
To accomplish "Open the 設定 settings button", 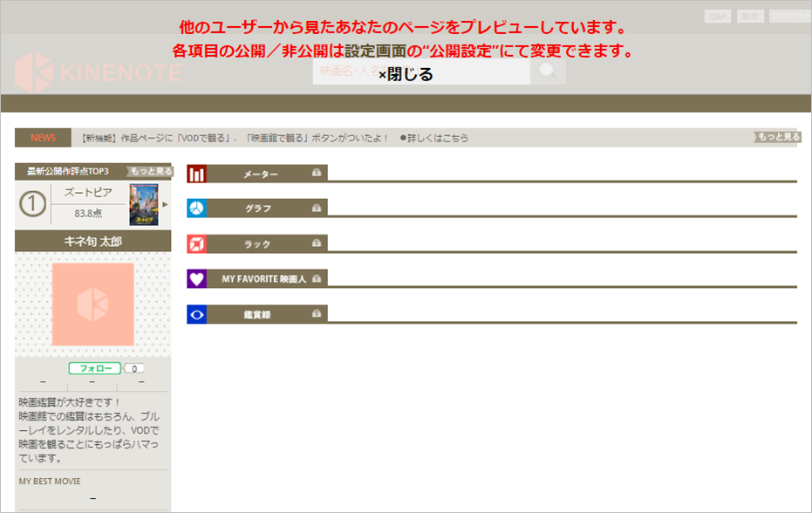I will [750, 17].
